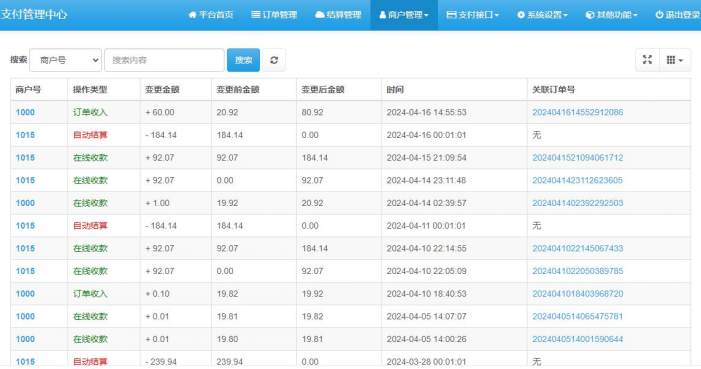The width and height of the screenshot is (701, 369).
Task: Open the 商户号 search-type select box
Action: pyautogui.click(x=66, y=60)
